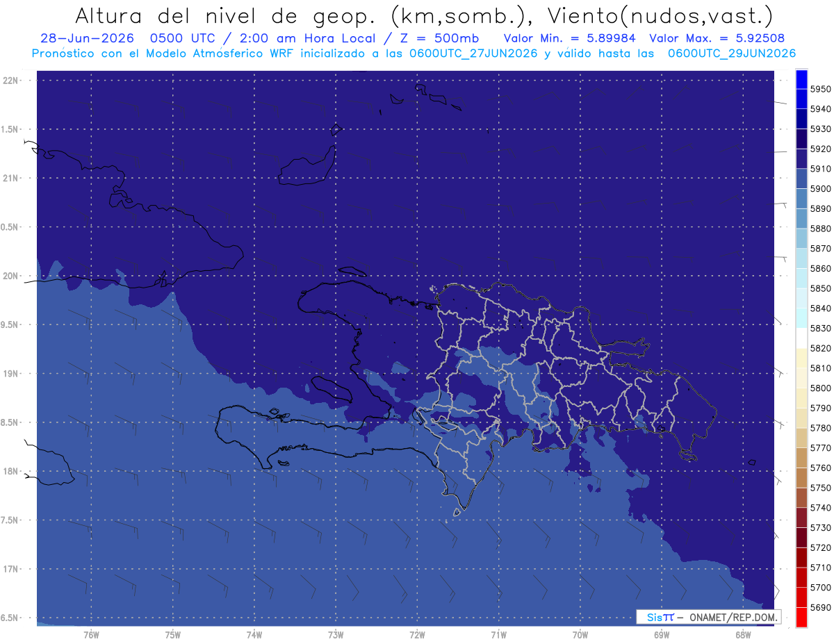Click the '0600UTC_27JUN2026' initialization time
This screenshot has height=644, width=834.
pyautogui.click(x=473, y=53)
